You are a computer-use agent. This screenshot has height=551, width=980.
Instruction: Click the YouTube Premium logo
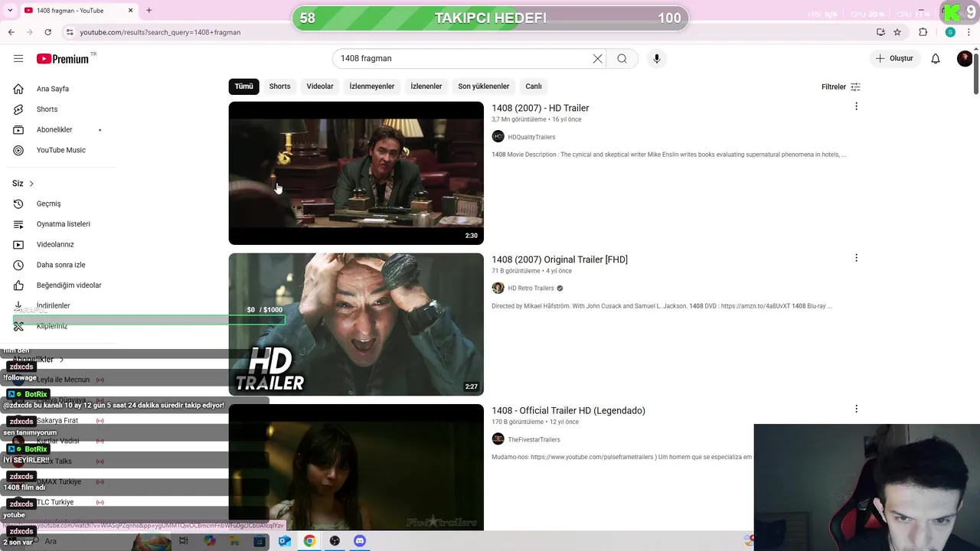63,59
